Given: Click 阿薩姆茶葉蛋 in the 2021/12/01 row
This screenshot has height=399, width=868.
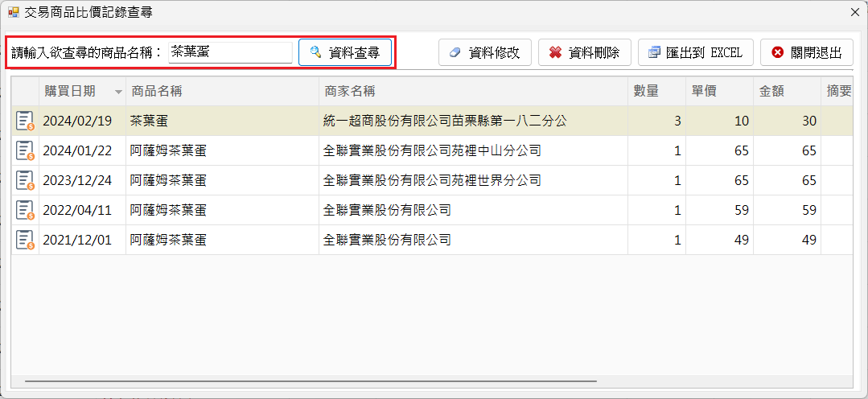Looking at the screenshot, I should click(x=223, y=241).
